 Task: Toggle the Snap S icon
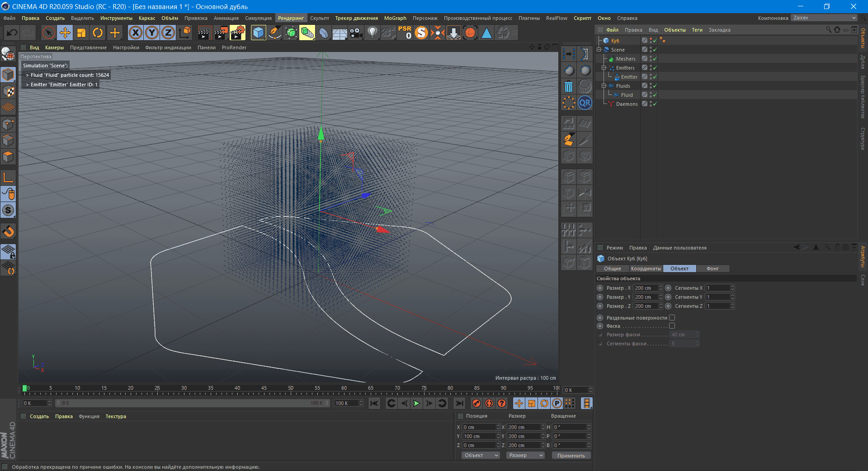[9, 210]
